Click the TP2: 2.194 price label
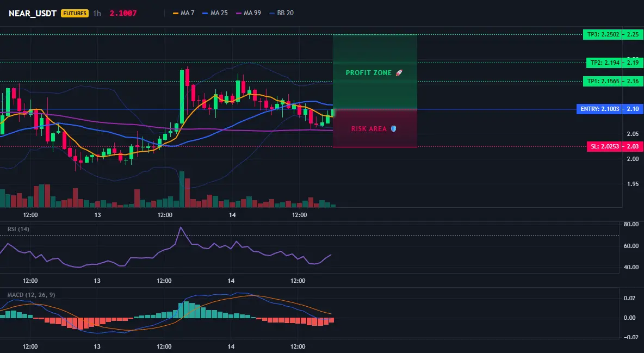This screenshot has height=353, width=644. coord(604,63)
